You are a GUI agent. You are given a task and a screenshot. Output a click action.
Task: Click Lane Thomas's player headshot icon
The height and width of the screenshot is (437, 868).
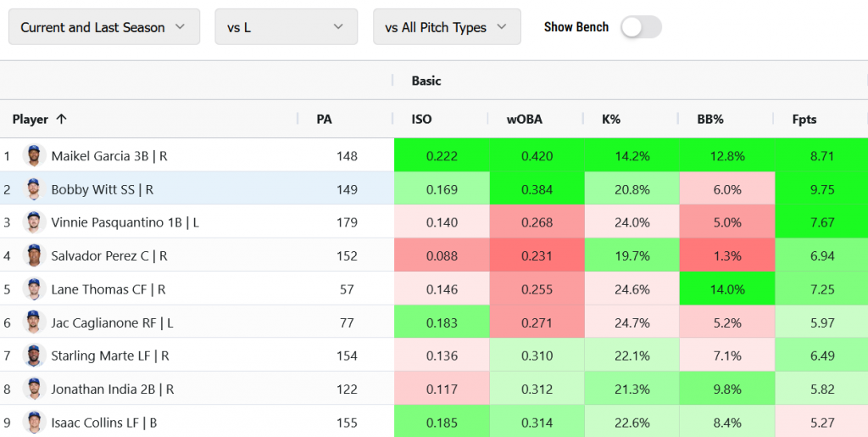(x=34, y=289)
